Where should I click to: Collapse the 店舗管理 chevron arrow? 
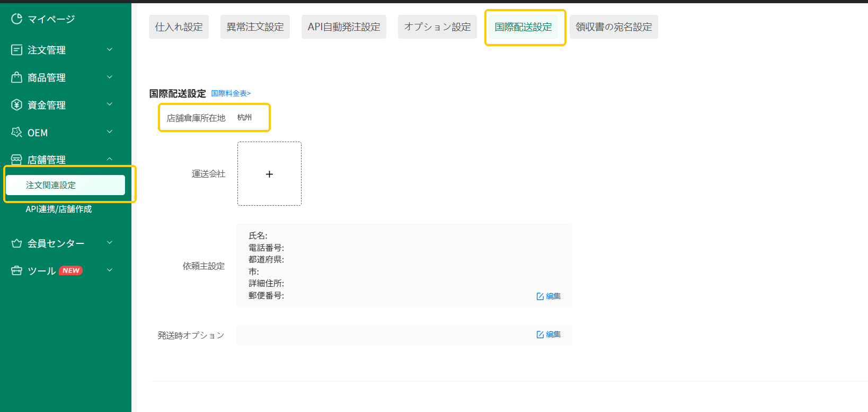pos(110,159)
